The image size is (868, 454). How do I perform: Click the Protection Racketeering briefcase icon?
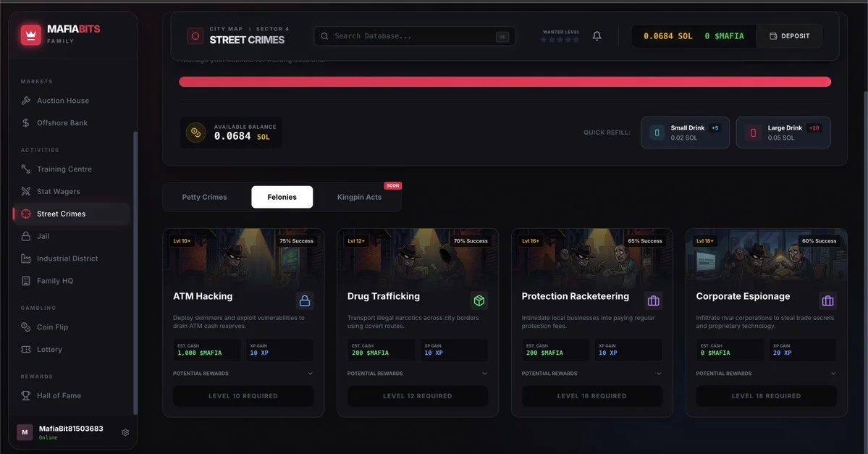coord(653,300)
